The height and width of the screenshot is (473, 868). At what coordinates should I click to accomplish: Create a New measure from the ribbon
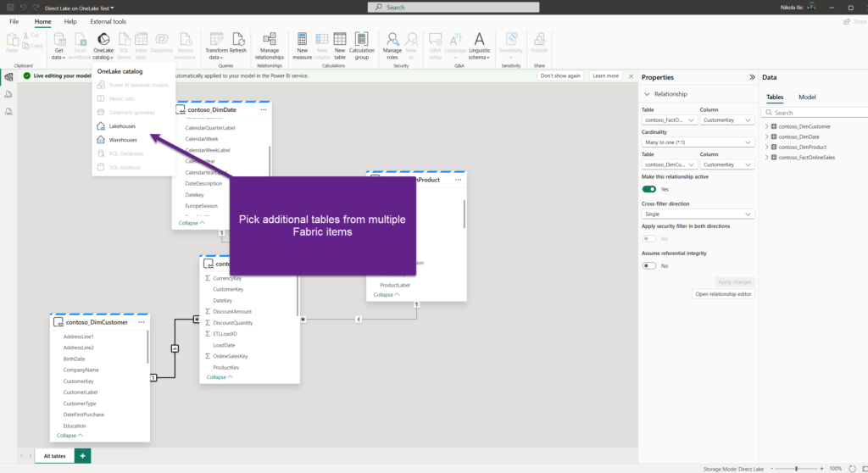[x=303, y=46]
